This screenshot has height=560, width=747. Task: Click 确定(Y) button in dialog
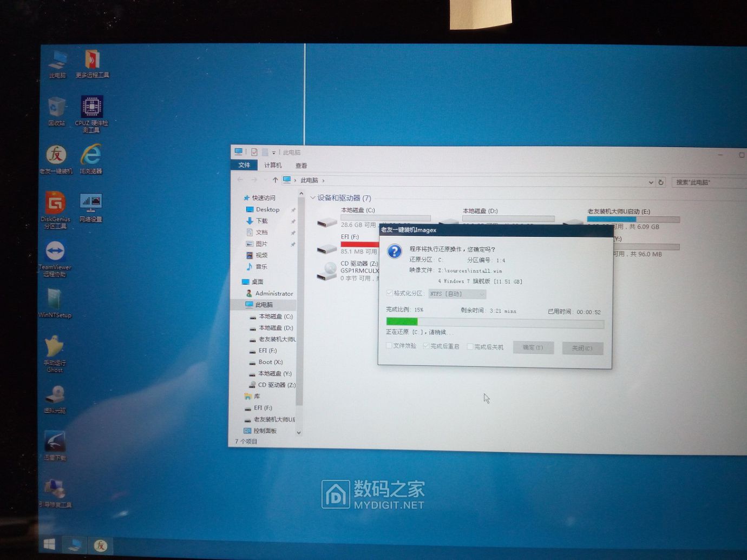coord(533,347)
